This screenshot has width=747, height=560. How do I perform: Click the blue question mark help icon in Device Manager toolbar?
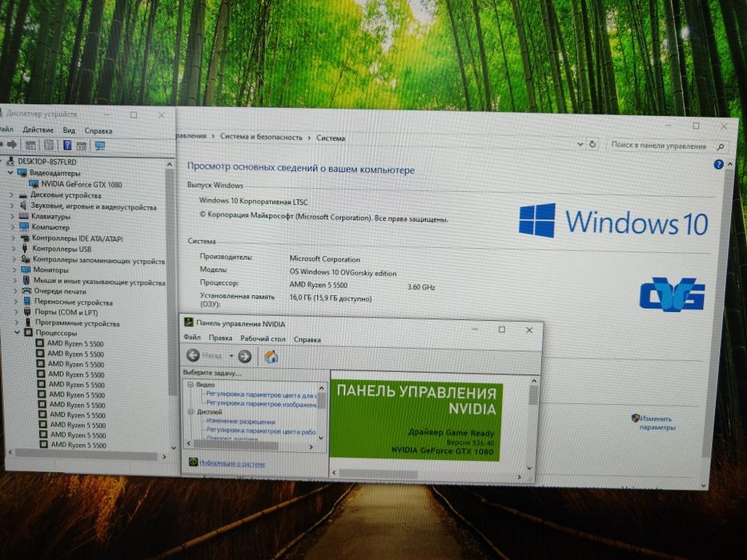(67, 145)
